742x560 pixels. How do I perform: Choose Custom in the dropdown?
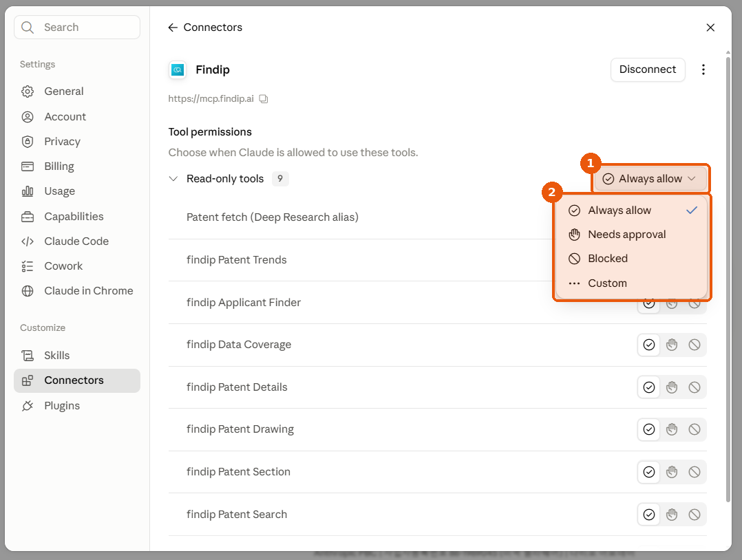pos(632,283)
